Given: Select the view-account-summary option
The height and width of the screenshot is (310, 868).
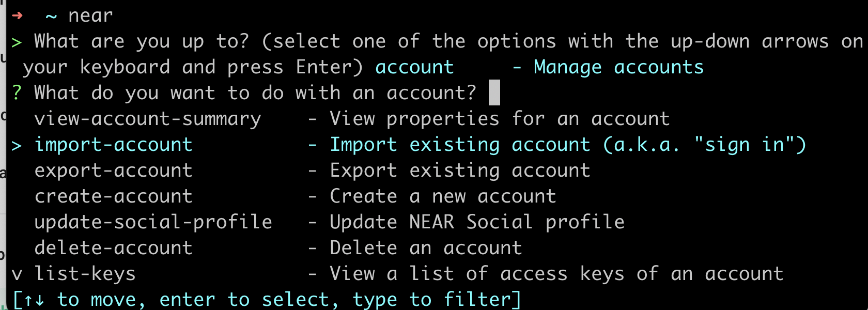Looking at the screenshot, I should point(148,119).
